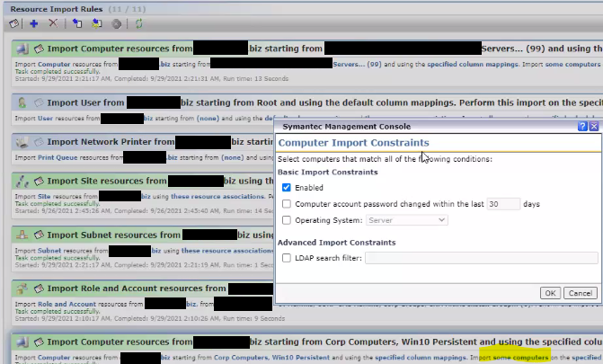Click Started 9/29/2021 2:21:17 AM line of Servers rule
603x364 pixels.
pyautogui.click(x=152, y=78)
